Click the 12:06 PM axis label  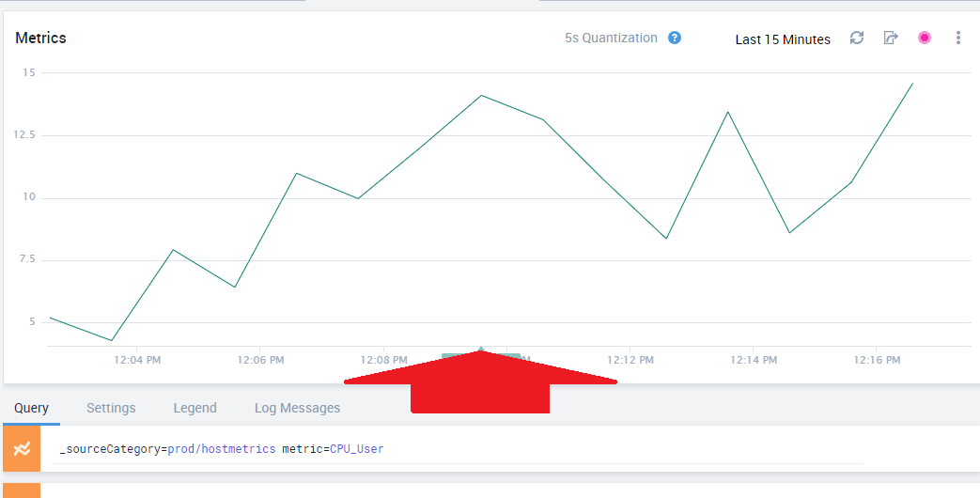point(260,360)
